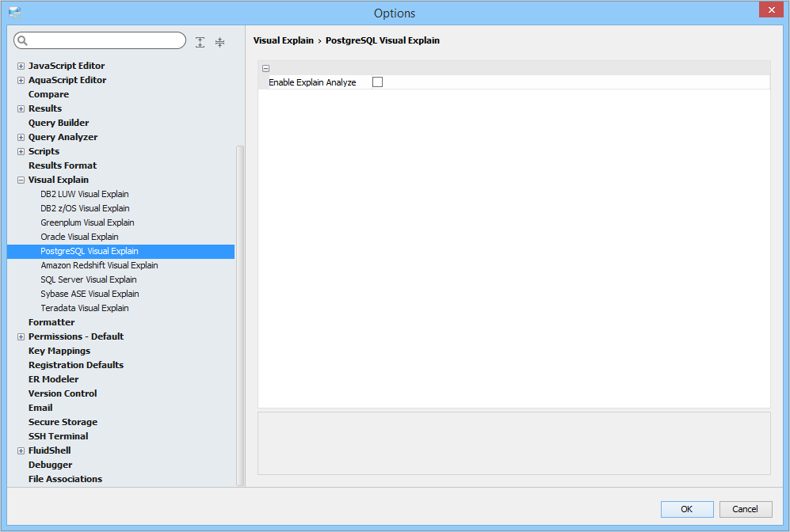790x532 pixels.
Task: Expand Permissions - Default node
Action: (21, 336)
